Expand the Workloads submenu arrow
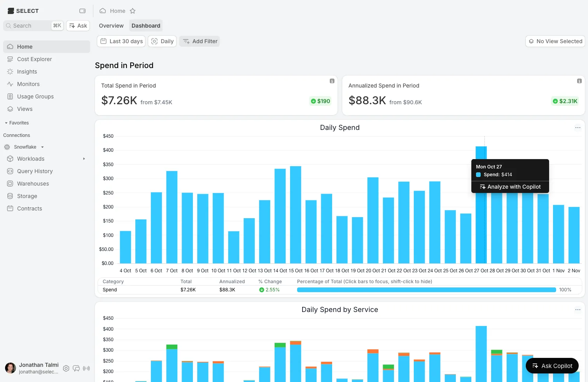The image size is (588, 382). (x=84, y=159)
